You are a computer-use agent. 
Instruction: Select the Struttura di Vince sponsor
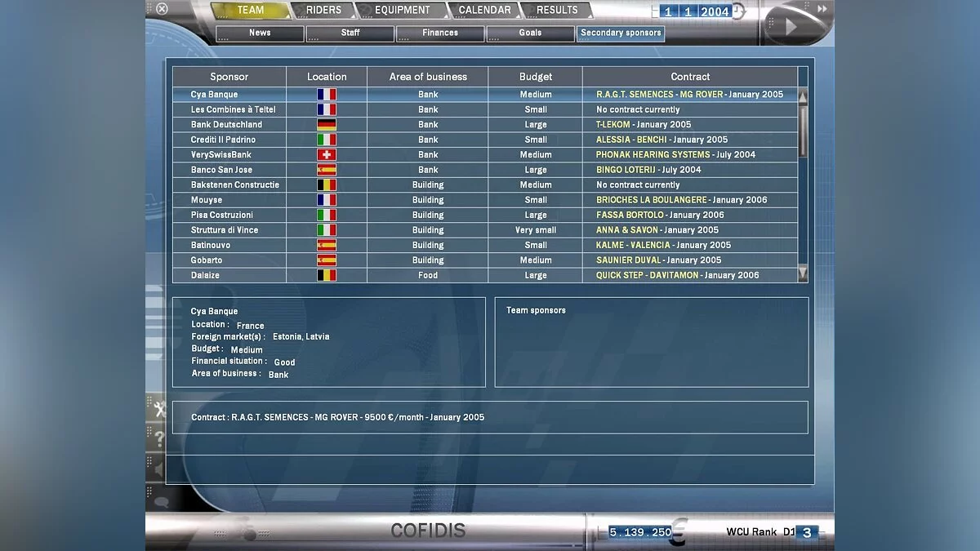point(485,230)
